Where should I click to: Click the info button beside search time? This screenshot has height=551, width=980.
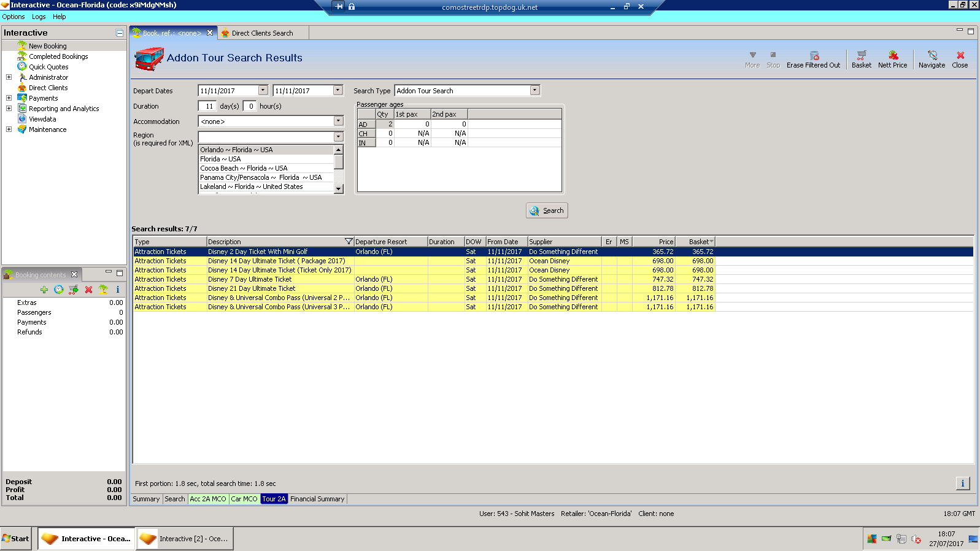pos(962,484)
